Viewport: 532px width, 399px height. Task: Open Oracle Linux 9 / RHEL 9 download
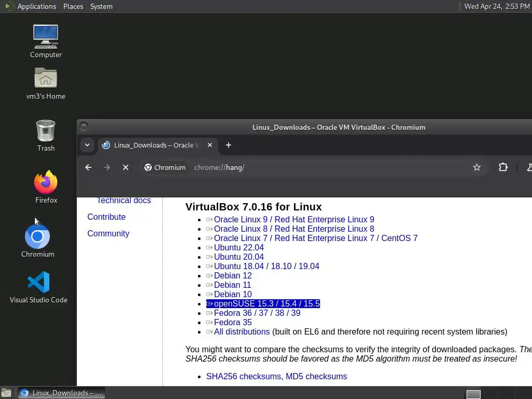point(294,220)
